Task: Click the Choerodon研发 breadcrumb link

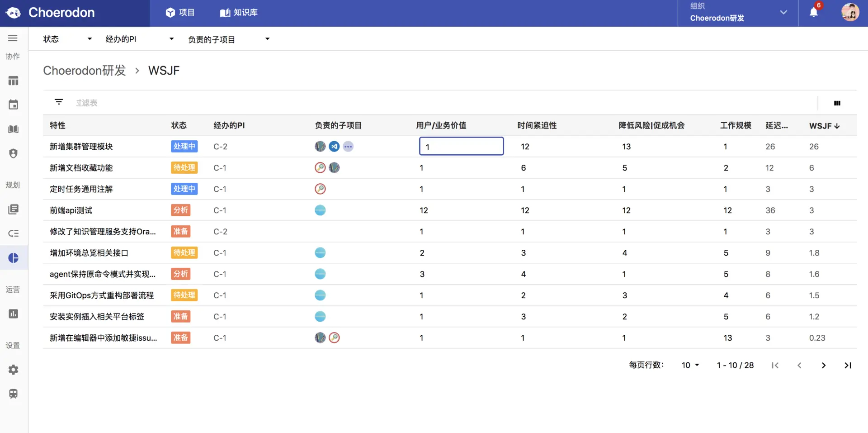Action: tap(85, 71)
